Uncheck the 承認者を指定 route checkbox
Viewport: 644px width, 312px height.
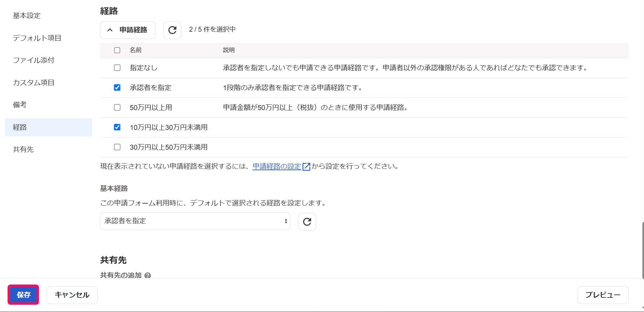click(117, 88)
